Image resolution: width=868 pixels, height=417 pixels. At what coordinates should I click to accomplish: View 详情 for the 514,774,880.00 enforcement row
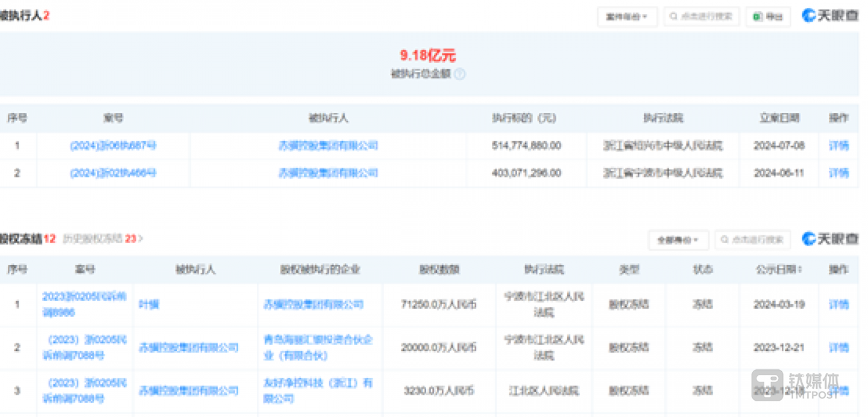[x=838, y=145]
